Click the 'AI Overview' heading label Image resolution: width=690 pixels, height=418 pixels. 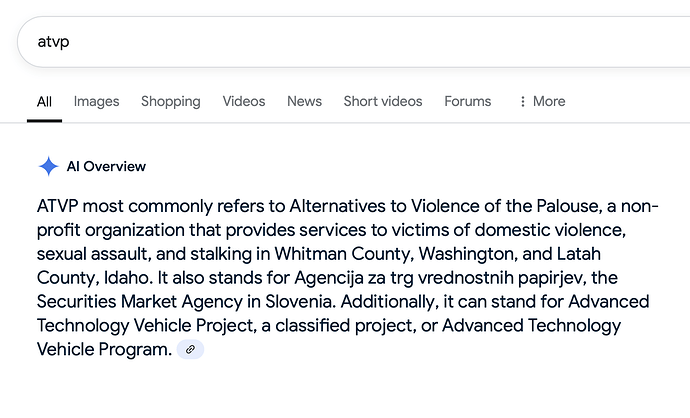[x=106, y=166]
